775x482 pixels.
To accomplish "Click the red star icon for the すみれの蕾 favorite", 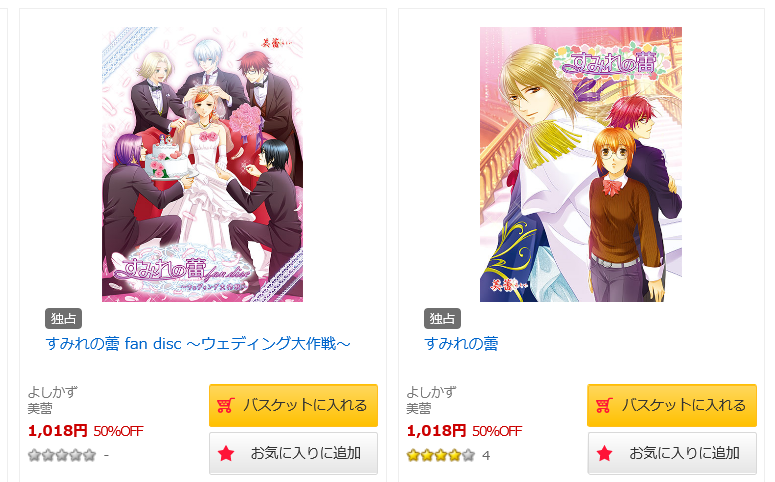I will click(x=604, y=453).
